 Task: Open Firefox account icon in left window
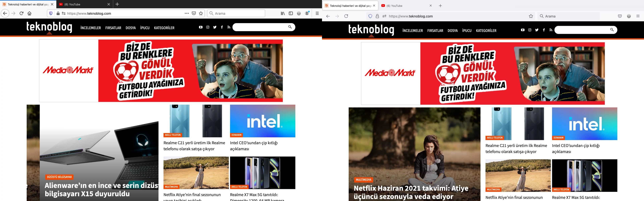click(x=307, y=13)
